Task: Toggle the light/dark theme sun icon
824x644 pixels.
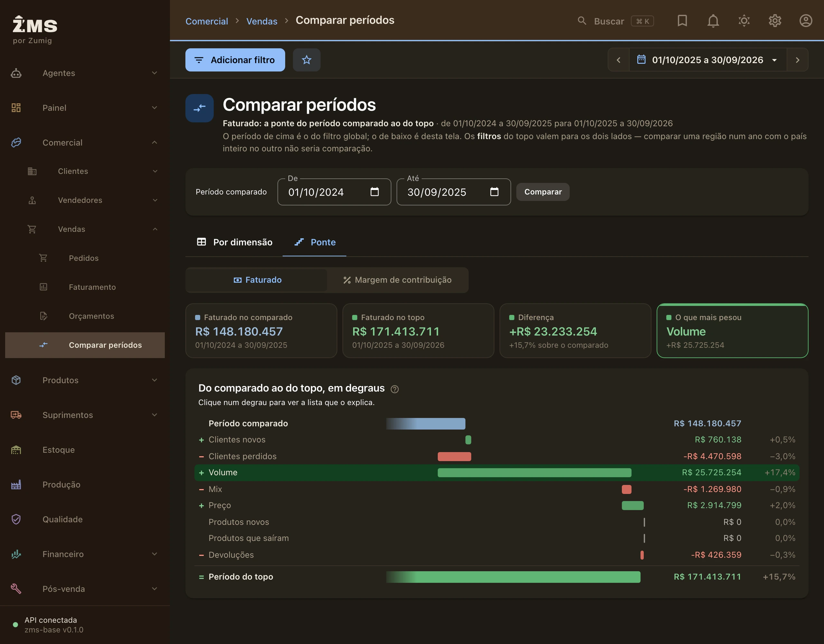Action: click(744, 21)
